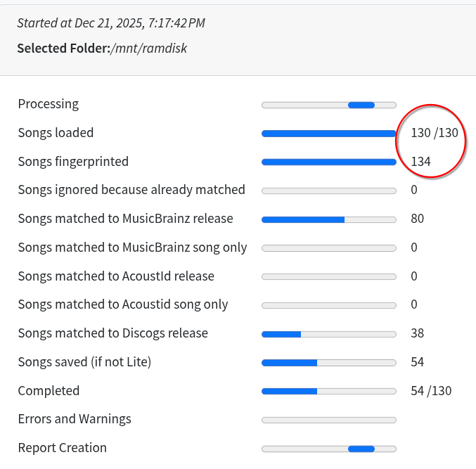This screenshot has width=476, height=469.
Task: Click the Errors and Warnings label
Action: (x=75, y=419)
